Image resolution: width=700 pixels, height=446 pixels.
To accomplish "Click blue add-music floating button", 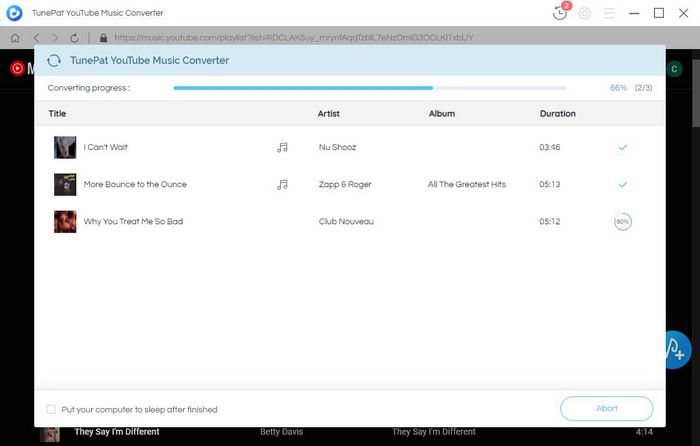I will click(678, 350).
